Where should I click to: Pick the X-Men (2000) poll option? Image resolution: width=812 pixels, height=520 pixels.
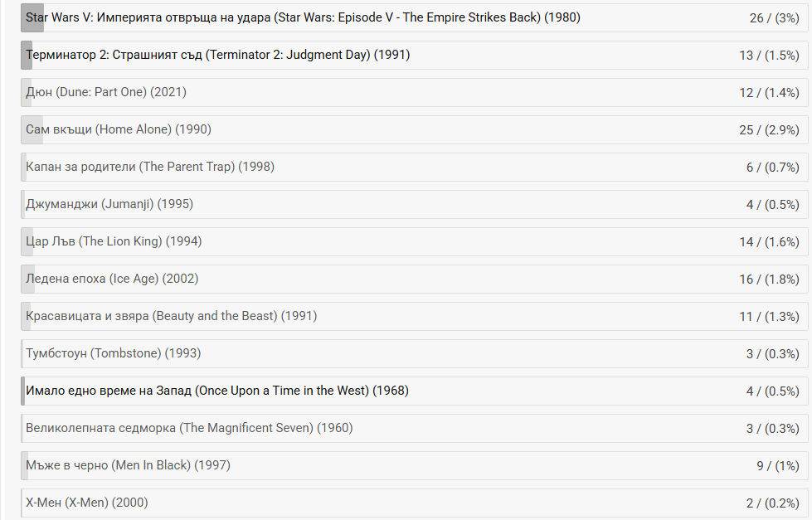point(414,503)
